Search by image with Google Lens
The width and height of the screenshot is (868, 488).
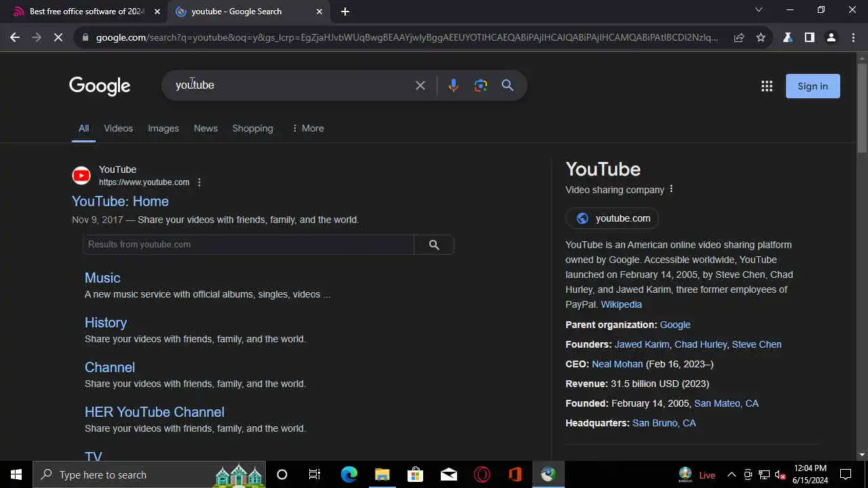tap(481, 85)
